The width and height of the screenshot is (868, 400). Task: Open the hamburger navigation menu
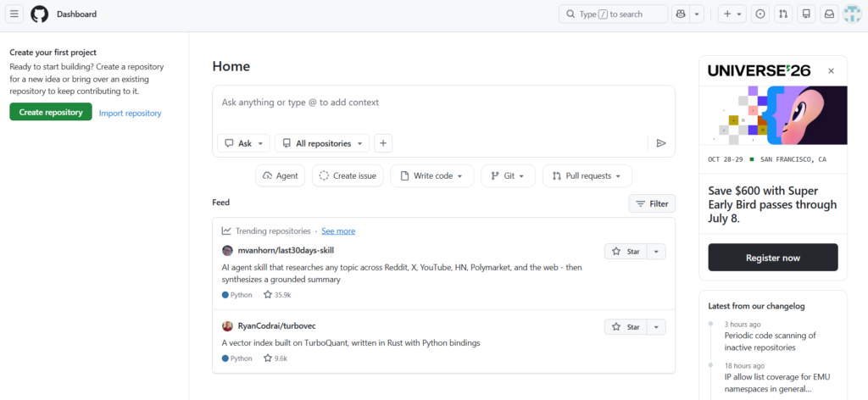pyautogui.click(x=14, y=14)
